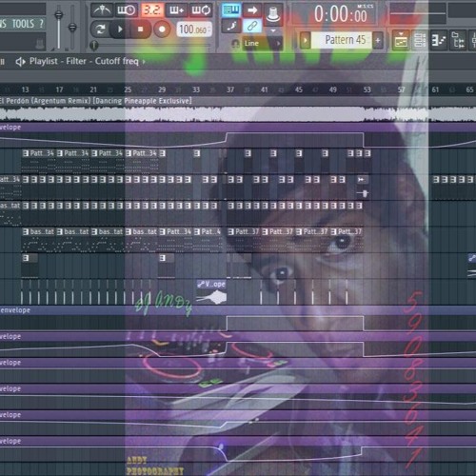Click the upper envelope automation clip header
Screen dimensions: 476x476
click(x=238, y=128)
